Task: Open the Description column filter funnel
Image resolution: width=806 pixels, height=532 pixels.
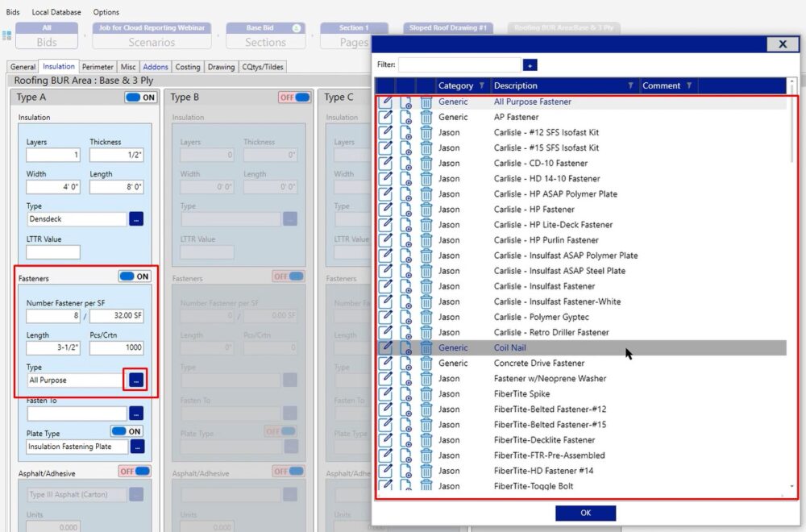Action: coord(630,85)
